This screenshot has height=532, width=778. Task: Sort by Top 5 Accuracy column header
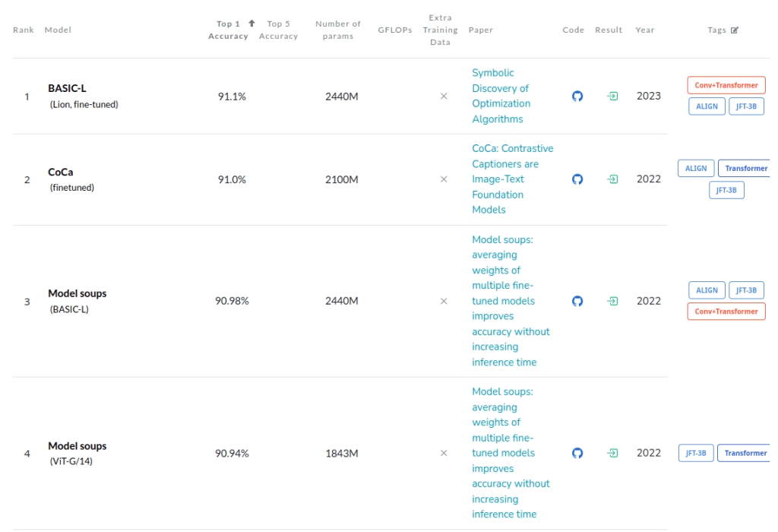coord(278,30)
